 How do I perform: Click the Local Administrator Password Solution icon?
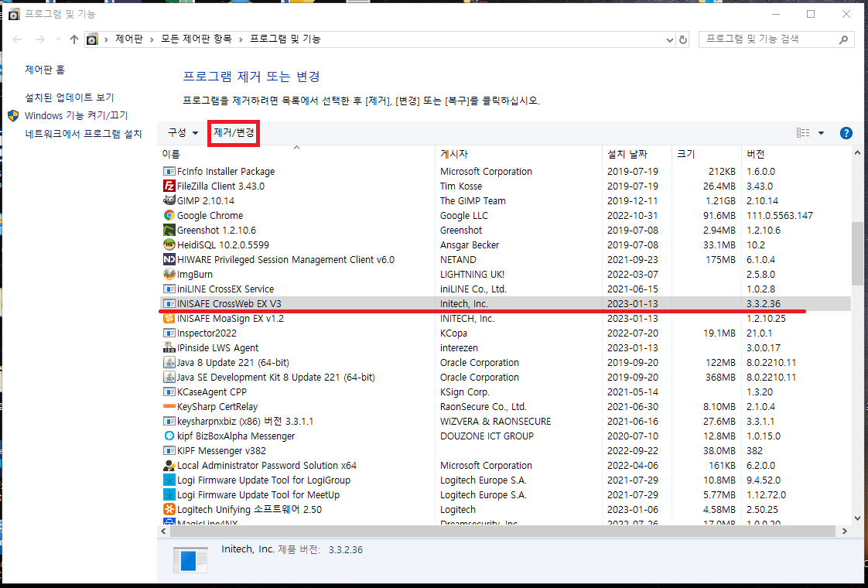(169, 465)
